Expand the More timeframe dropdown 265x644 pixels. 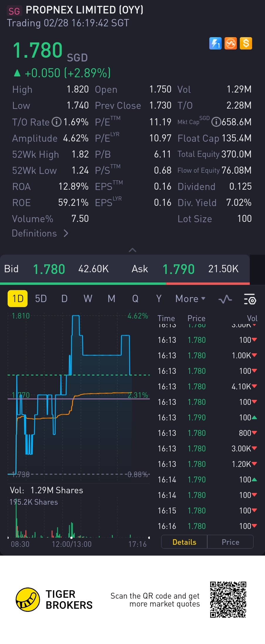point(190,299)
